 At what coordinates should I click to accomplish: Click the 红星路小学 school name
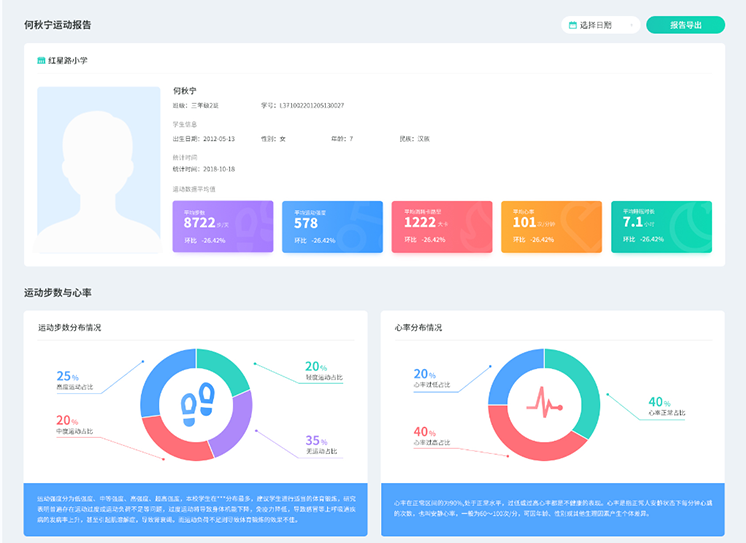[68, 61]
